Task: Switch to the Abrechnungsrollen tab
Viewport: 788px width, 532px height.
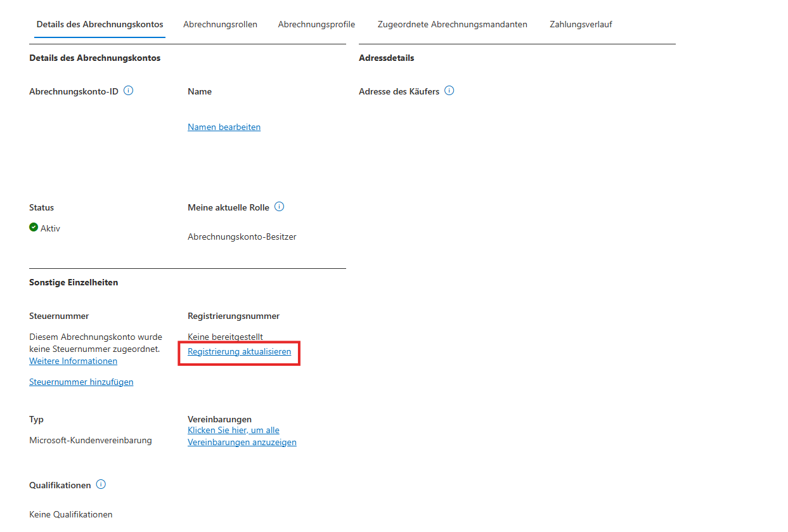Action: coord(220,25)
